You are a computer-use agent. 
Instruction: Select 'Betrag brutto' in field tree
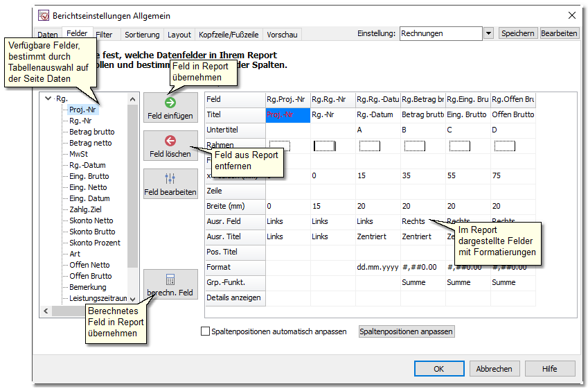pyautogui.click(x=91, y=132)
